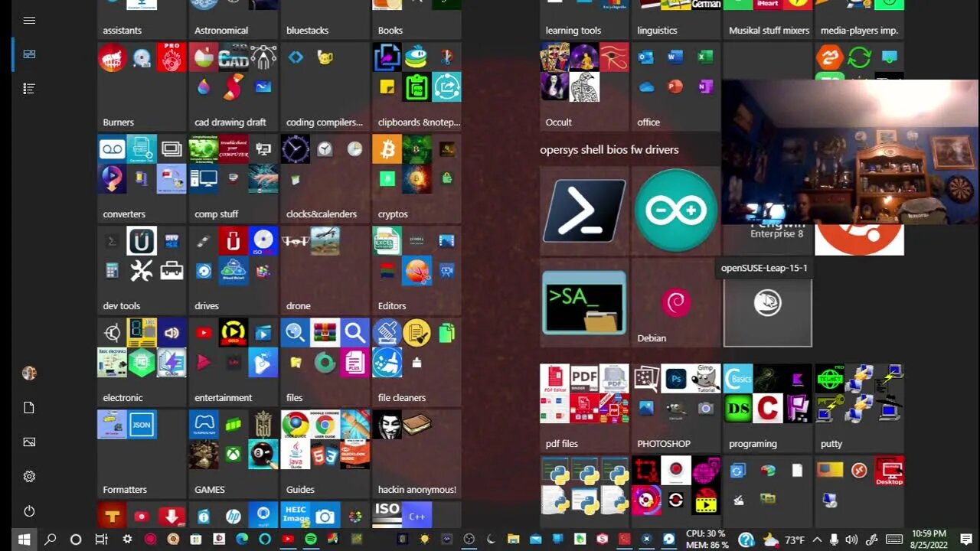Open the Astronomical tile folder

coord(234,19)
